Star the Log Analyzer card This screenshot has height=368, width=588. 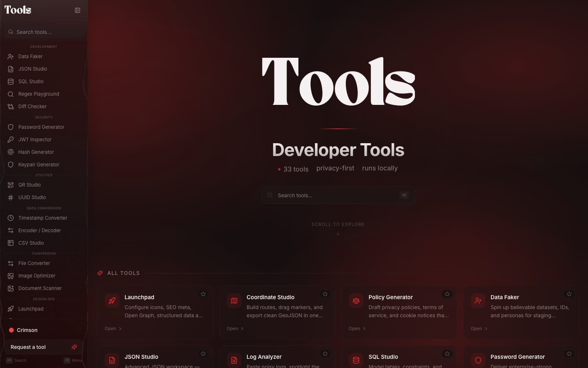coord(325,354)
